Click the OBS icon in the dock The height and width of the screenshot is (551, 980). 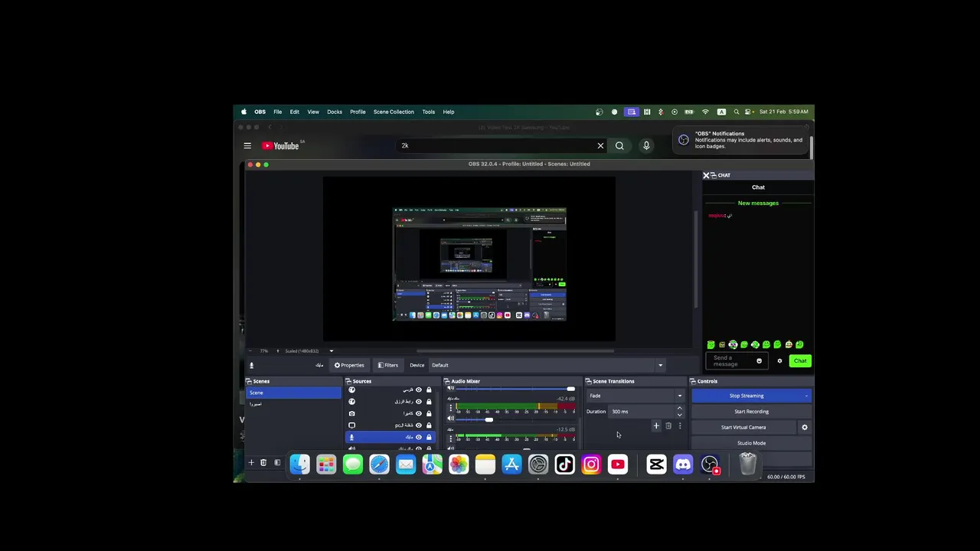[x=710, y=465]
